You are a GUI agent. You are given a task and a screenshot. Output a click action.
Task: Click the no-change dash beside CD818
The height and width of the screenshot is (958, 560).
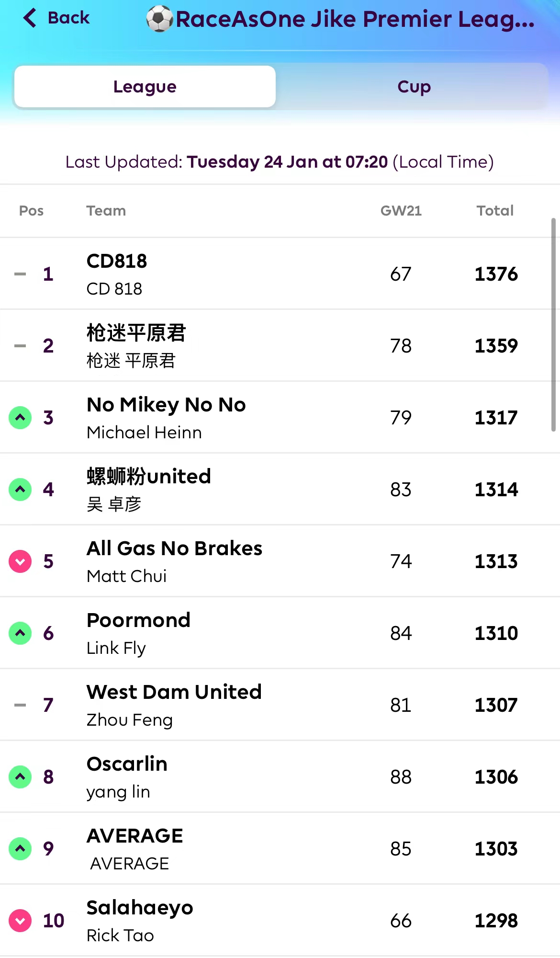20,274
